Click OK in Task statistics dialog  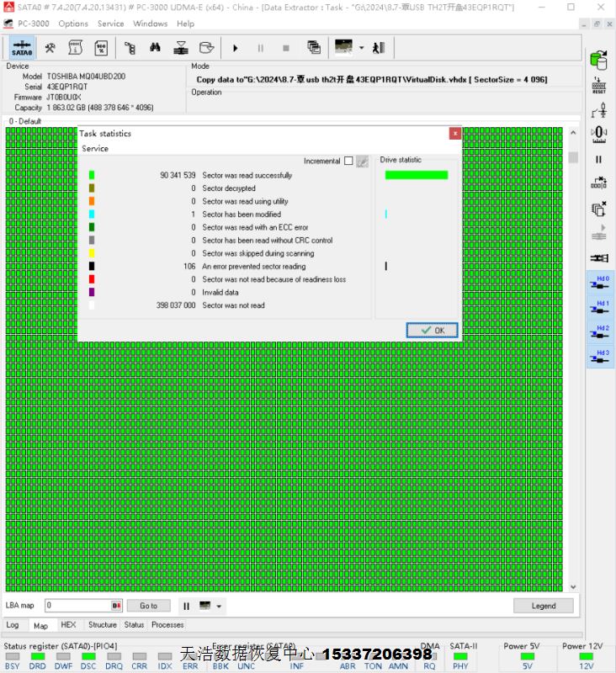point(432,331)
